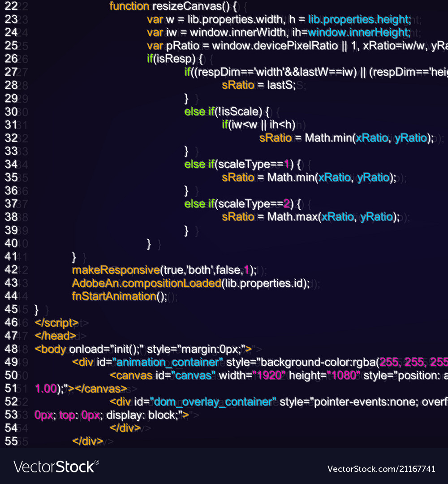Click line number 33 in the gutter
Image resolution: width=448 pixels, height=484 pixels.
(11, 151)
